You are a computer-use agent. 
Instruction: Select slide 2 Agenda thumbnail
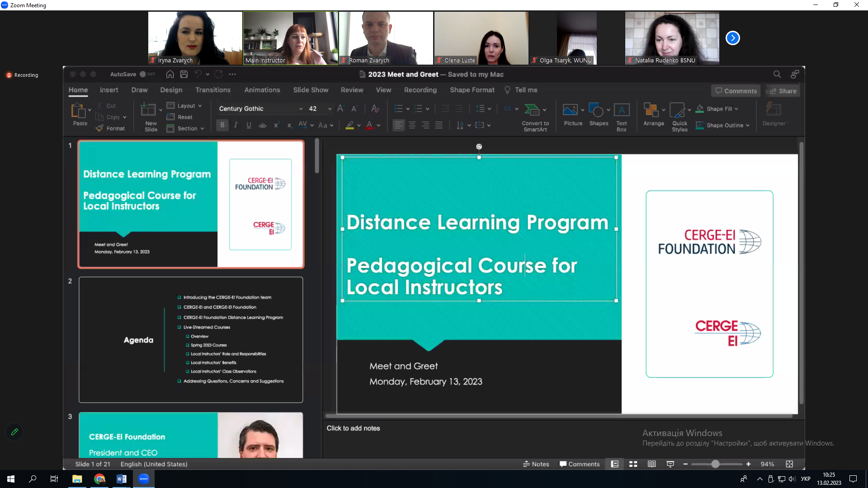tap(191, 340)
